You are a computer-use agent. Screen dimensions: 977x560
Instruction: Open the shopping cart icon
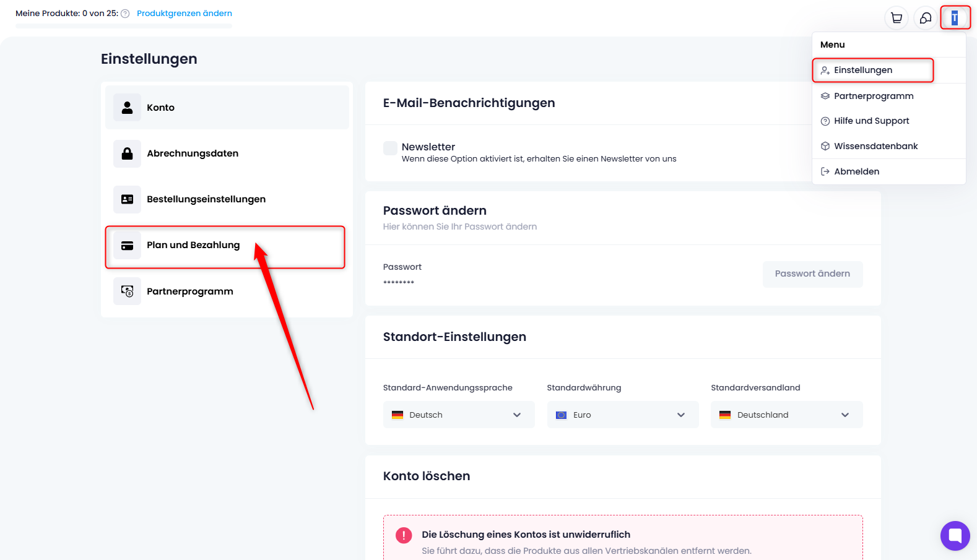pos(897,18)
